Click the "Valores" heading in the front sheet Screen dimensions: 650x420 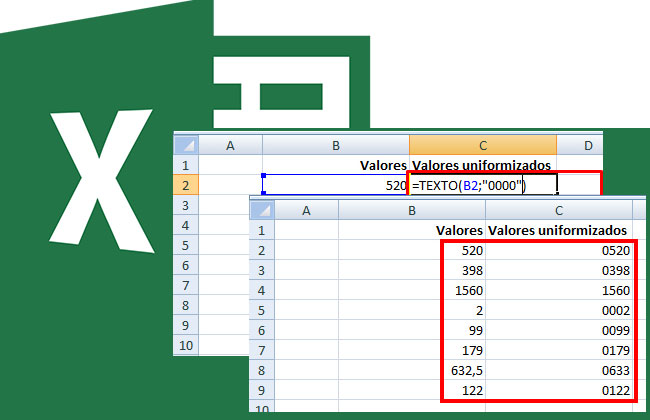pyautogui.click(x=459, y=231)
